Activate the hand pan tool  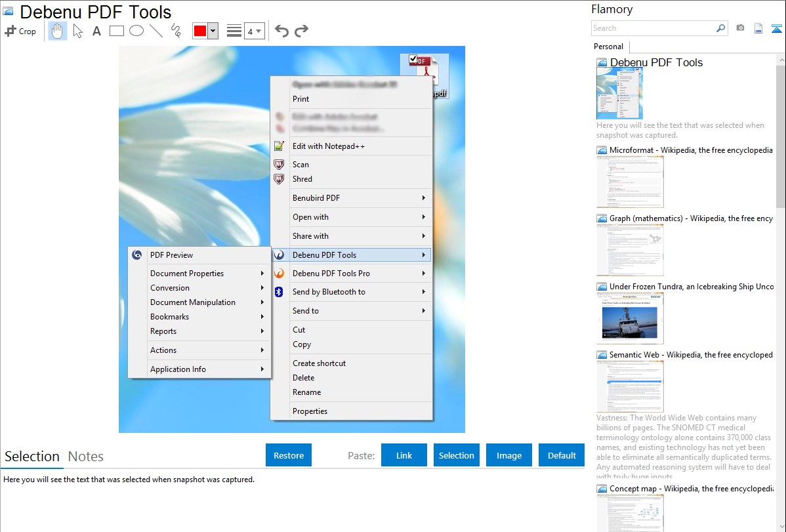pyautogui.click(x=58, y=31)
